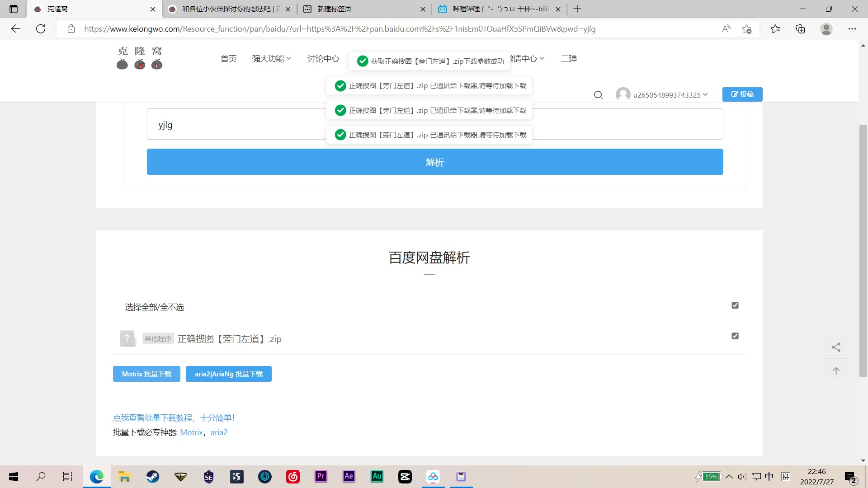This screenshot has width=868, height=488.
Task: Toggle the 选择全部/全不选 checkbox
Action: point(735,305)
